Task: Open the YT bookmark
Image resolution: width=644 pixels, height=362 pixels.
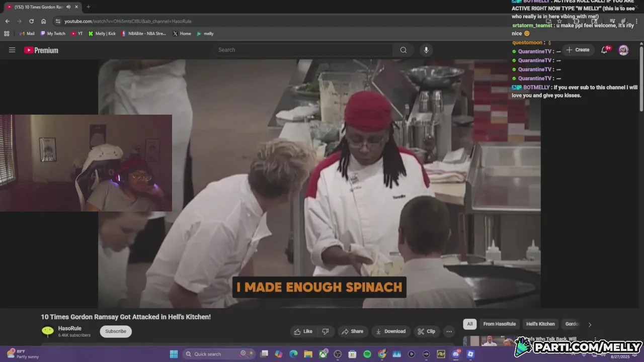Action: coord(77,34)
